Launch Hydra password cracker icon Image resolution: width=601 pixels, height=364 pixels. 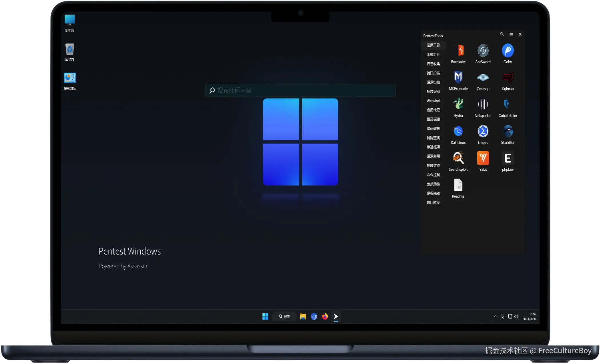coord(458,104)
